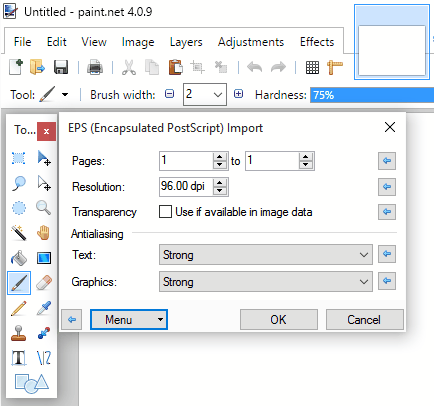The image size is (434, 406).
Task: Click the Paste clipboard icon
Action: coord(176,67)
